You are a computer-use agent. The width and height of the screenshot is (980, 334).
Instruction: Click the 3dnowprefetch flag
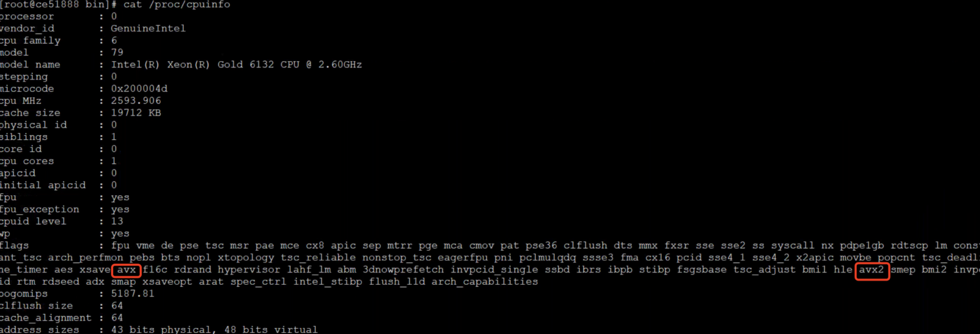tap(403, 270)
